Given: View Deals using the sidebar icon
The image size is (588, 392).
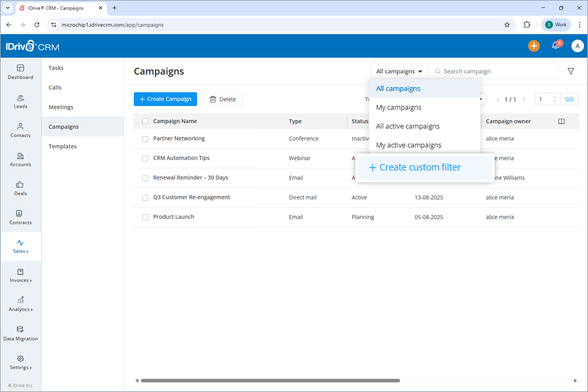Looking at the screenshot, I should coord(20,189).
